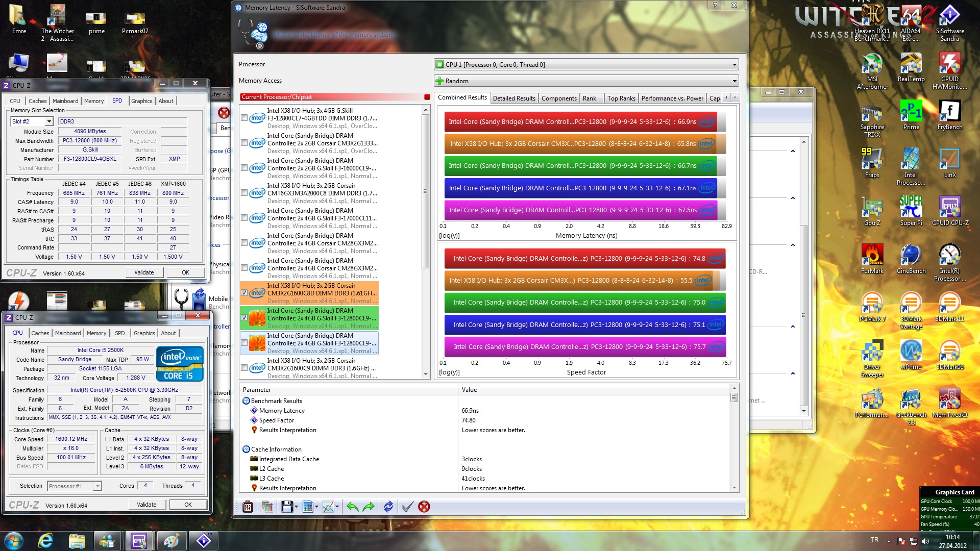
Task: Expand the Memory Access Random dropdown
Action: (x=734, y=81)
